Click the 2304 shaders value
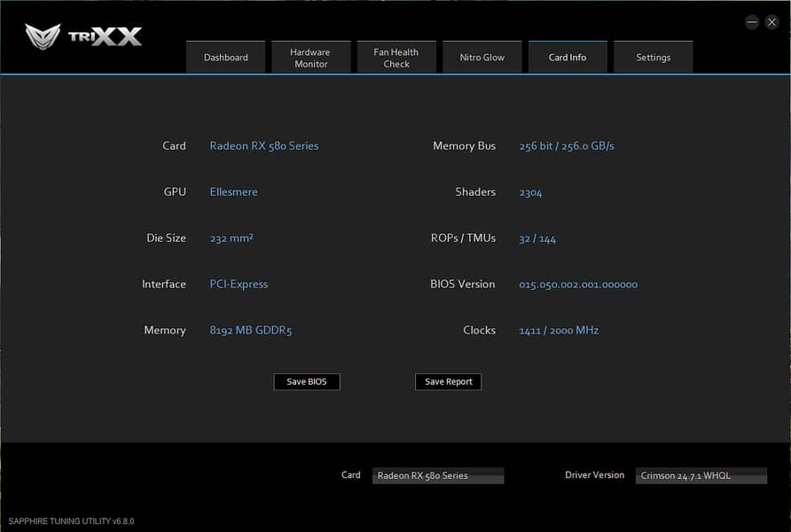 coord(530,192)
